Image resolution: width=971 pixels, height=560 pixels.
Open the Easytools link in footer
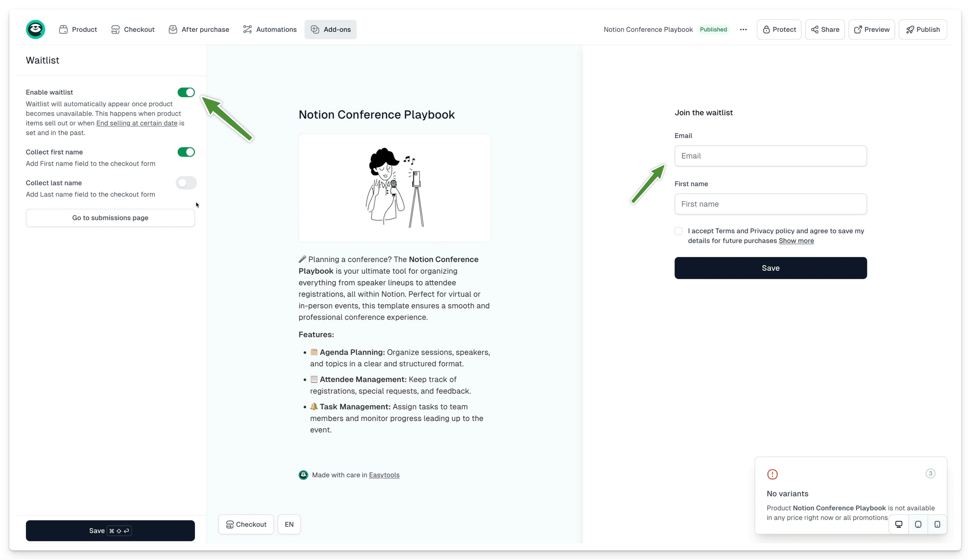coord(384,475)
